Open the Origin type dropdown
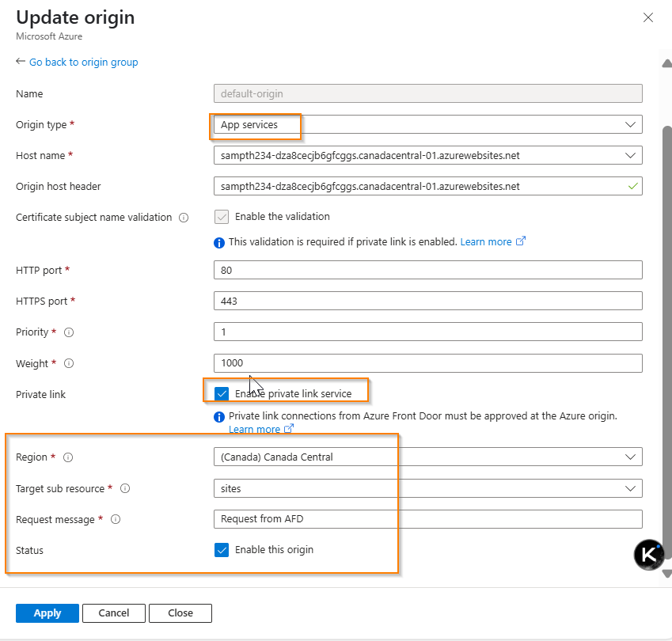The width and height of the screenshot is (672, 641). click(x=631, y=124)
